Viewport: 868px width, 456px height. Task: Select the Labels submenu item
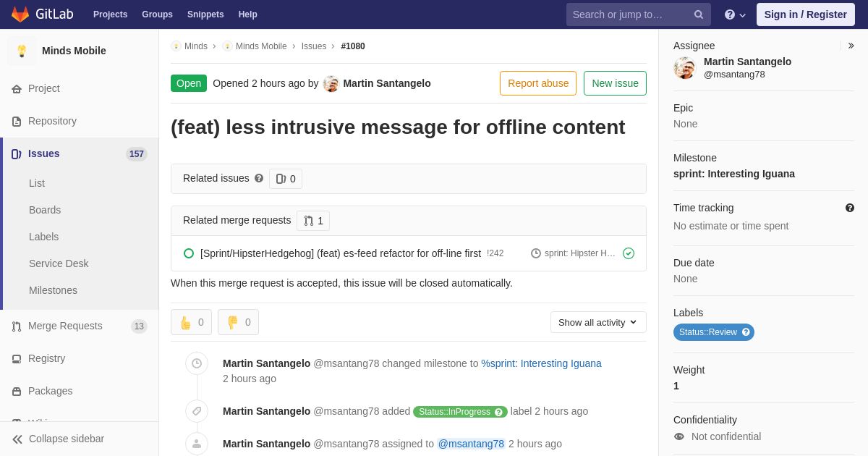[43, 237]
